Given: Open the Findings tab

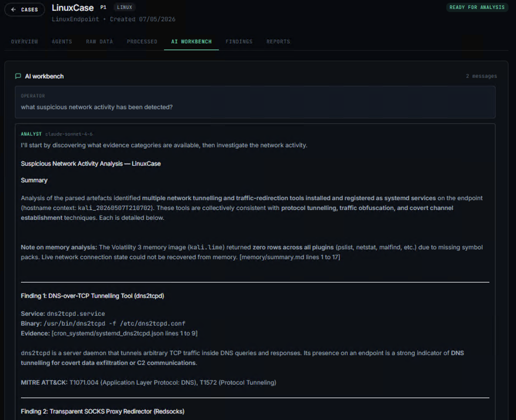Looking at the screenshot, I should click(x=239, y=42).
